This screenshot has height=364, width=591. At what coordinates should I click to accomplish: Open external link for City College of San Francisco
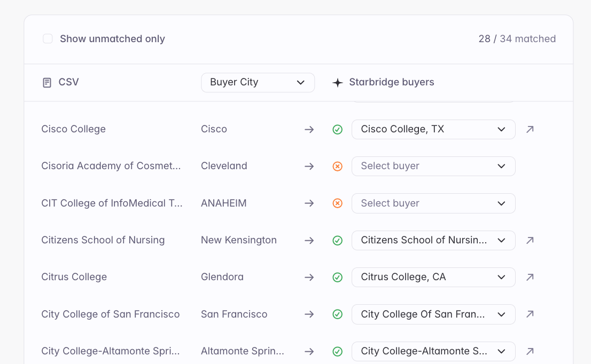coord(530,314)
